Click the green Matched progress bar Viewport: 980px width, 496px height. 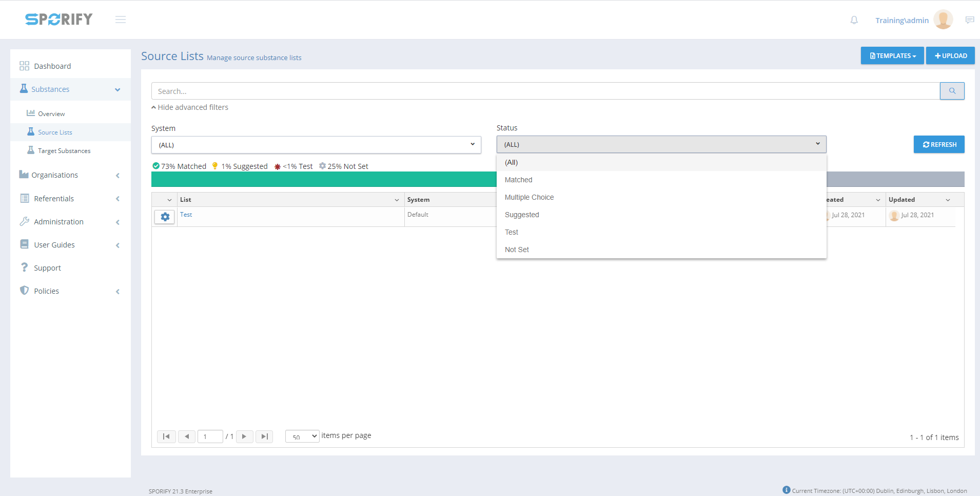[x=323, y=179]
